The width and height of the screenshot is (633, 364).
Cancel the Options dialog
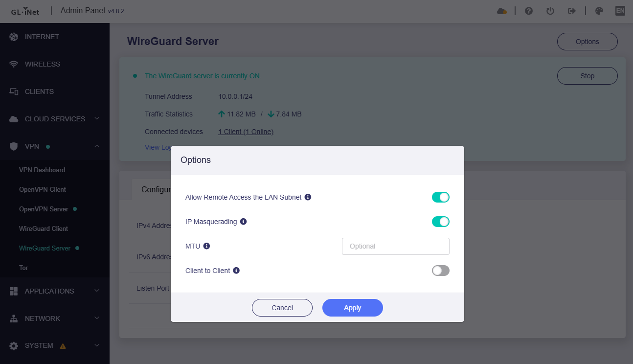point(282,308)
